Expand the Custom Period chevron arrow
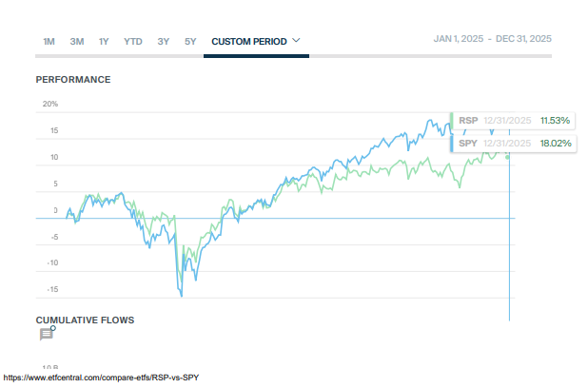This screenshot has width=588, height=388. [297, 41]
